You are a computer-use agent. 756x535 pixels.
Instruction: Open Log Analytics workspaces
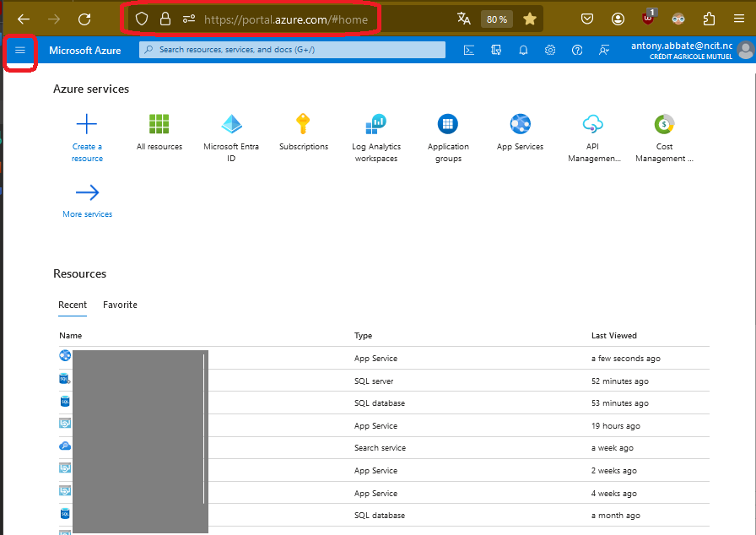click(x=375, y=125)
